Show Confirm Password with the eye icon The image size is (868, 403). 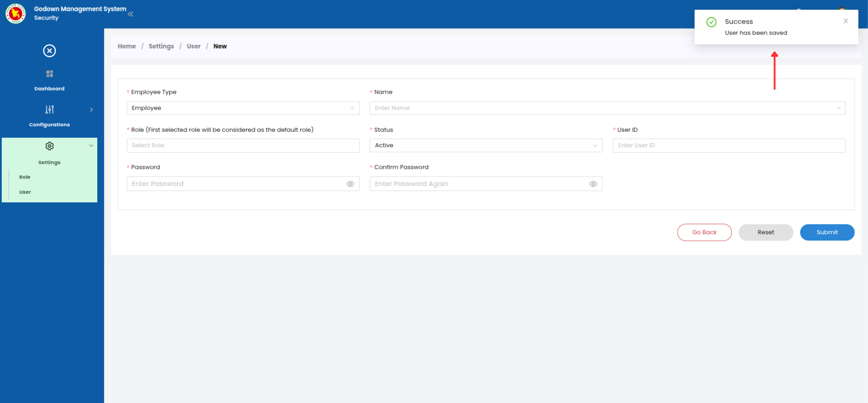tap(593, 184)
